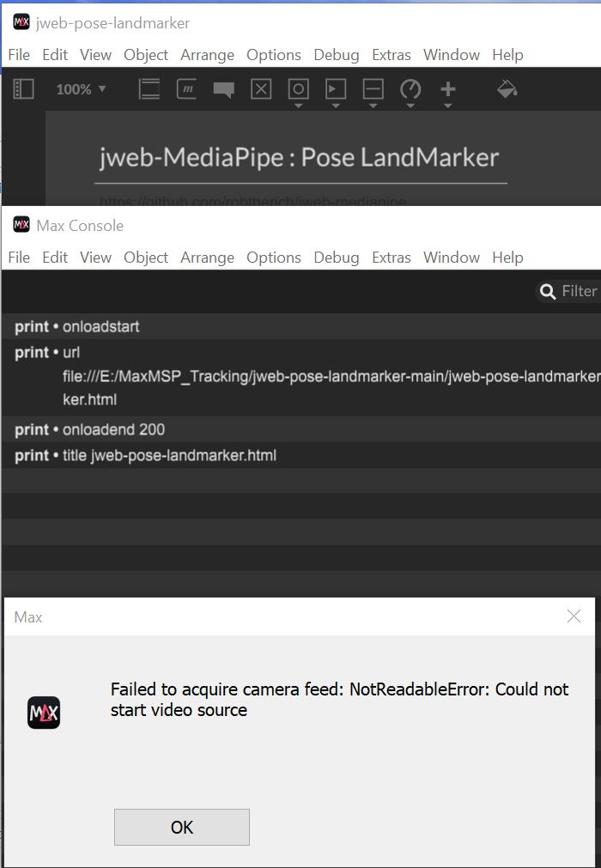Image resolution: width=601 pixels, height=868 pixels.
Task: Select the onloadend 200 console line
Action: click(x=300, y=429)
